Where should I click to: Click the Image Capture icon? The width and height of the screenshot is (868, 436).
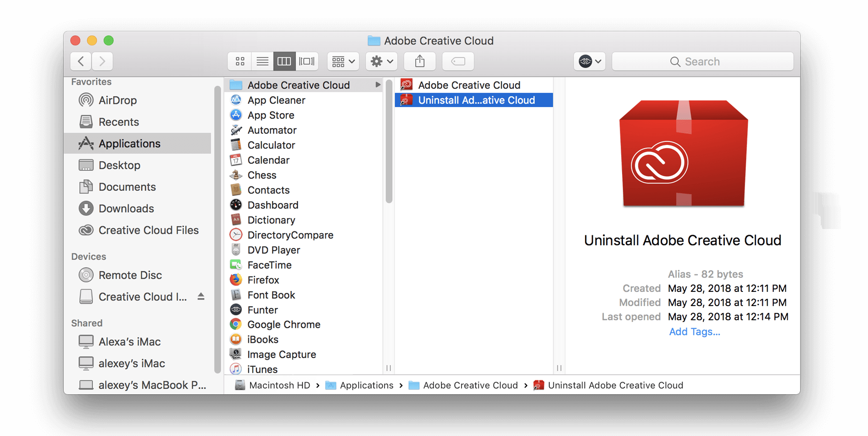(x=236, y=354)
